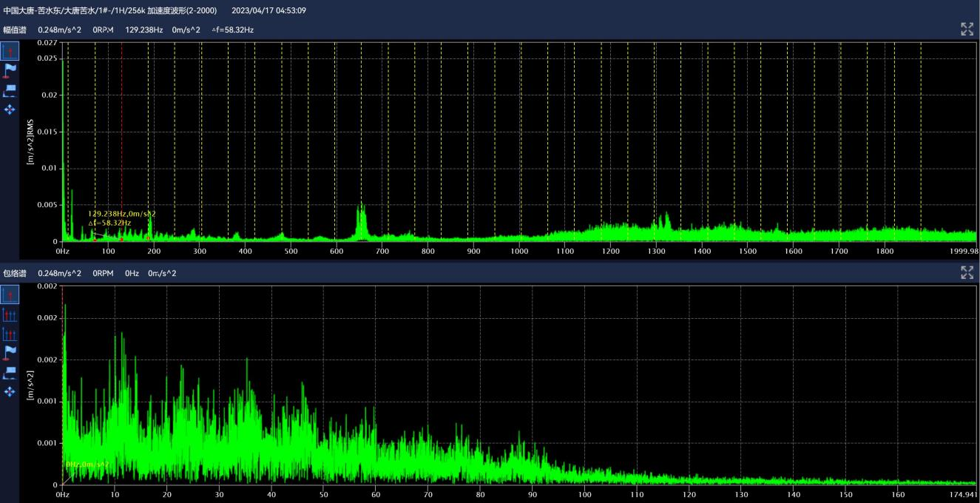Maximize the 包络谱 envelope panel

pyautogui.click(x=967, y=273)
